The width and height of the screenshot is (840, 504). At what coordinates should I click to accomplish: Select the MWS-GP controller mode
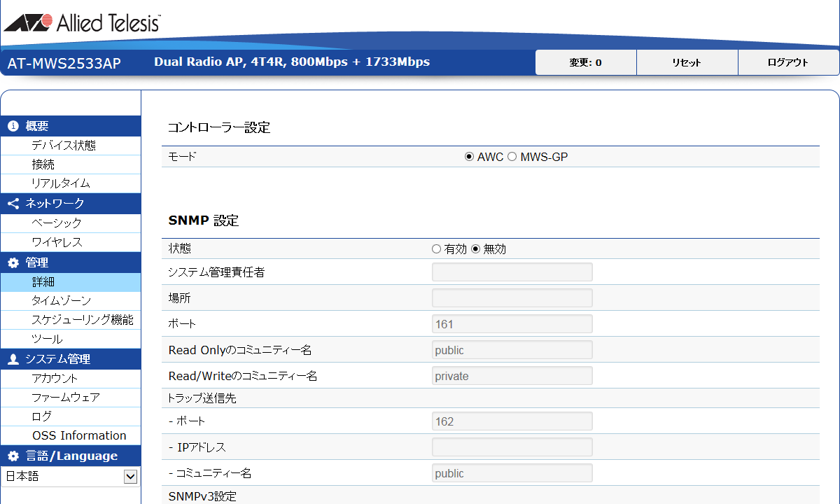coord(512,157)
